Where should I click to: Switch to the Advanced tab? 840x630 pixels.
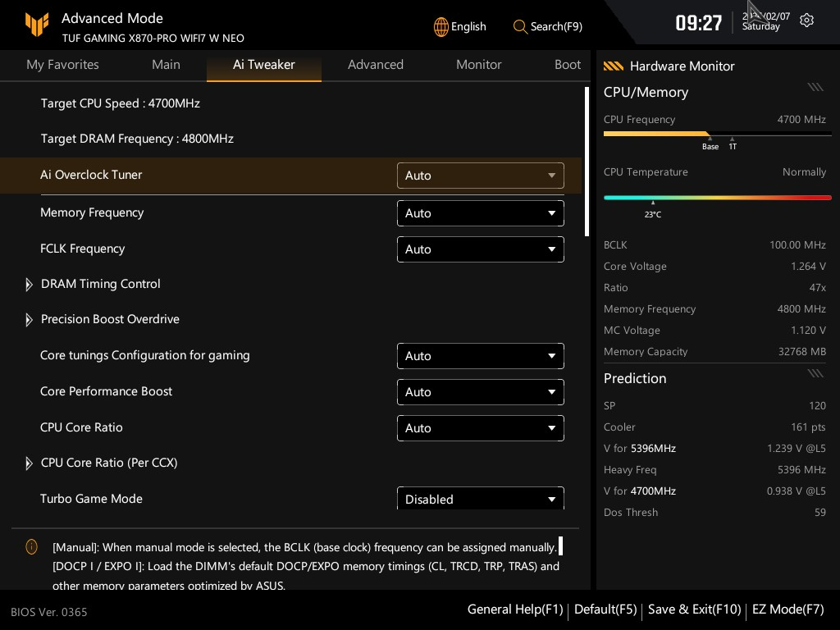(375, 65)
